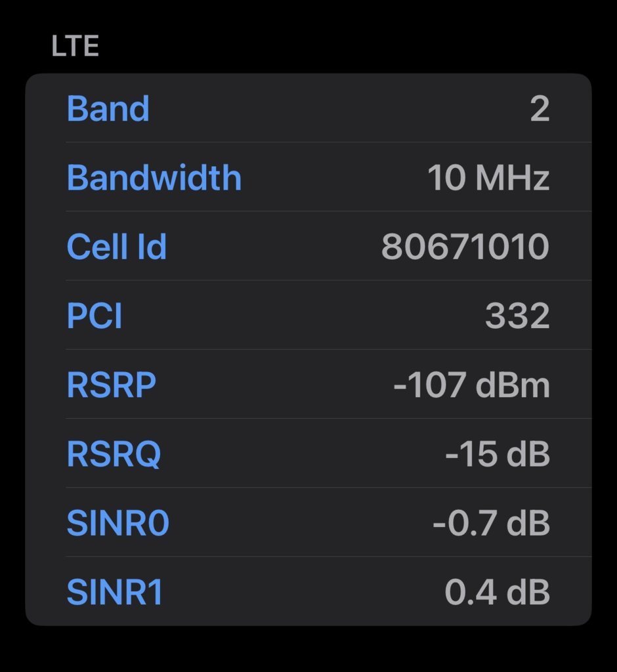This screenshot has width=617, height=672.
Task: Tap the Band label
Action: coord(108,108)
